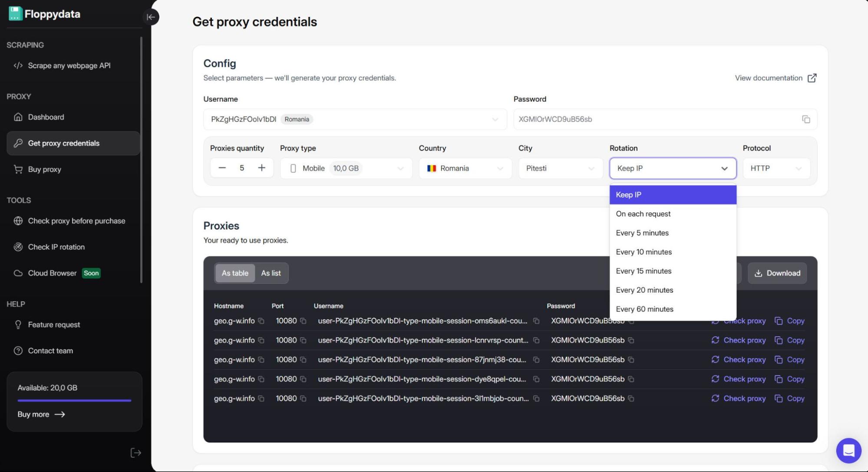Click the Download proxies button
Image resolution: width=868 pixels, height=472 pixels.
coord(777,273)
